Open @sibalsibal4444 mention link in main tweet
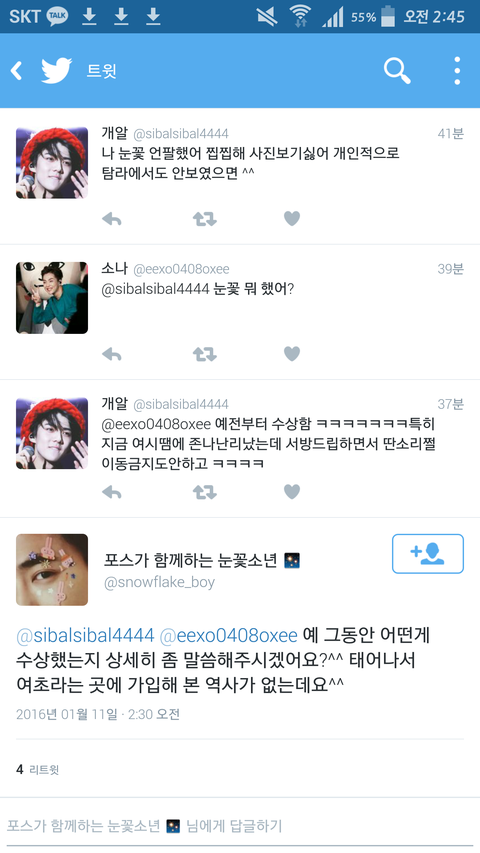480x853 pixels. 85,635
